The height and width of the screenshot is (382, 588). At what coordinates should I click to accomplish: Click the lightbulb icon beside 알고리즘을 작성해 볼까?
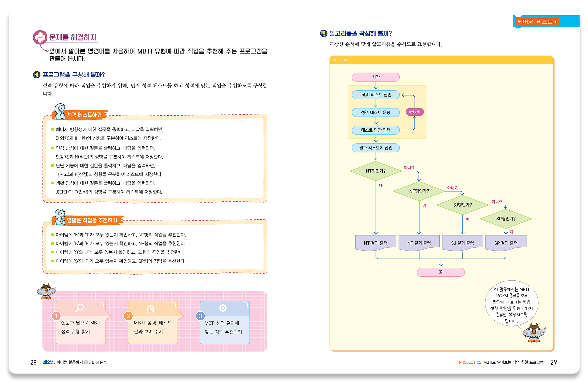coord(323,33)
